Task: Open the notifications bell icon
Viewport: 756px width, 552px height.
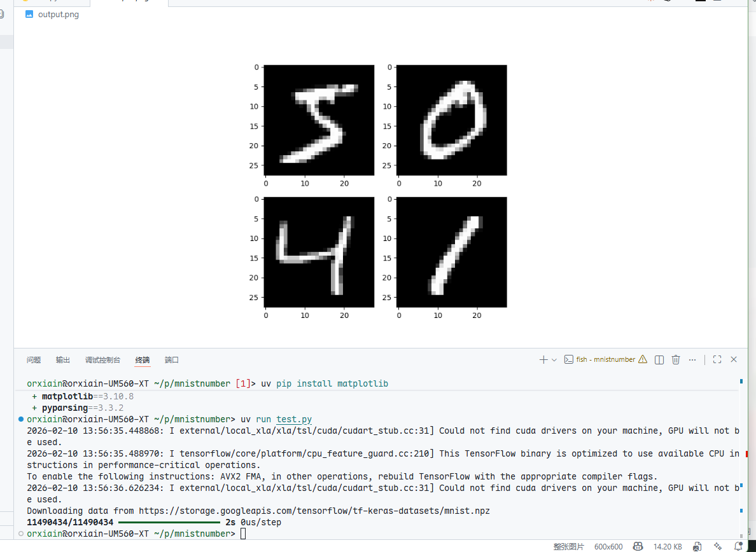Action: (x=738, y=546)
